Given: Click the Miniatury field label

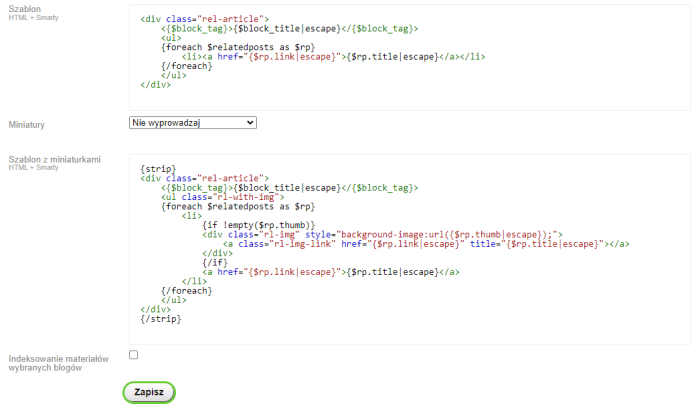Looking at the screenshot, I should point(27,125).
